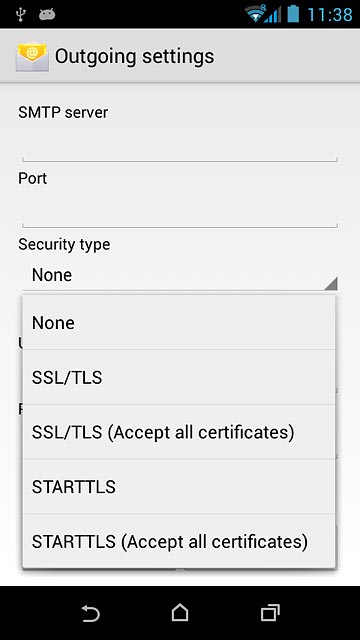Choose the SSL/TLS security option

pos(179,377)
